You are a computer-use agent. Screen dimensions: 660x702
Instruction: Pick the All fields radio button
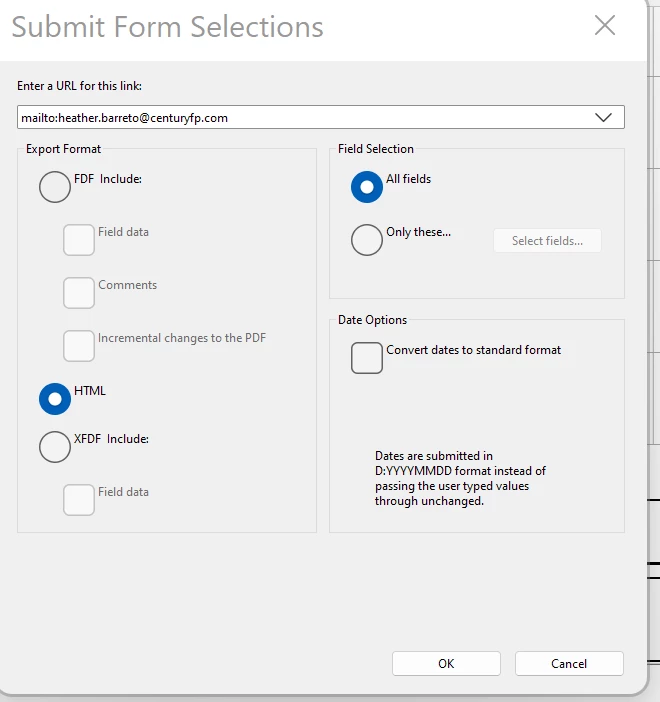[367, 187]
